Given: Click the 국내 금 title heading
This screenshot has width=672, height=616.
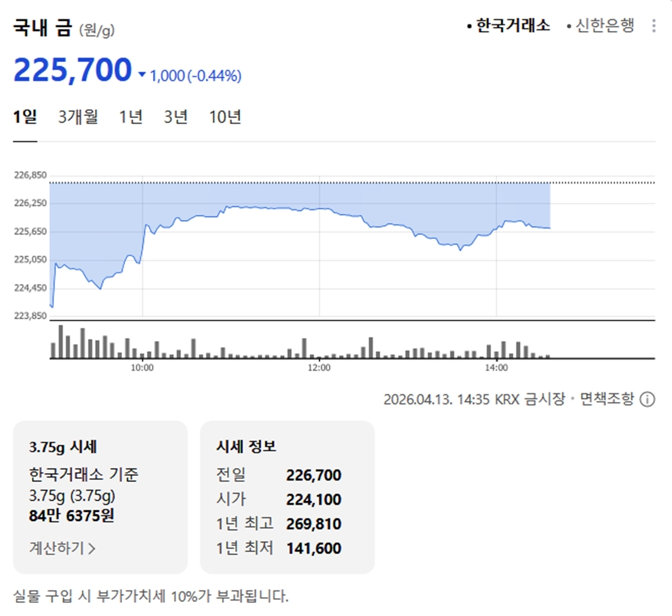Looking at the screenshot, I should pyautogui.click(x=43, y=27).
